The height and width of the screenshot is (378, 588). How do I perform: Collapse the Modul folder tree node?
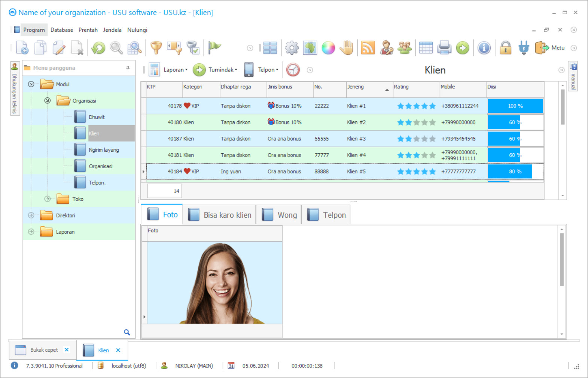[31, 84]
